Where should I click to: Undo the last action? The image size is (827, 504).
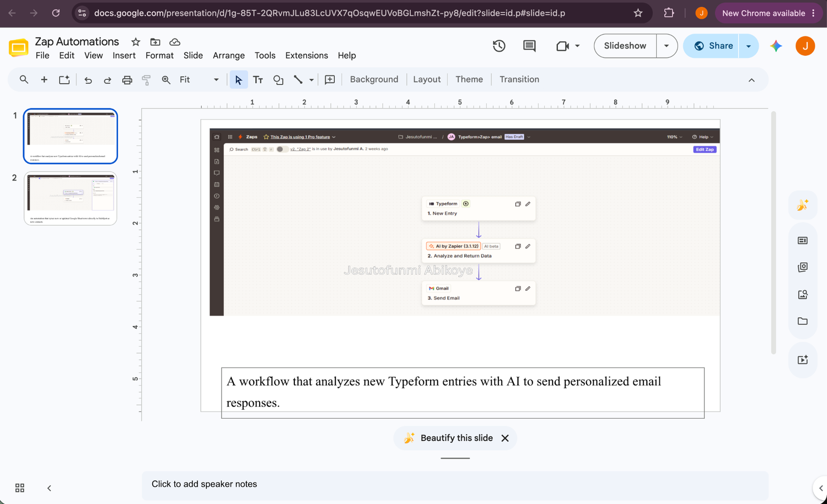[88, 80]
